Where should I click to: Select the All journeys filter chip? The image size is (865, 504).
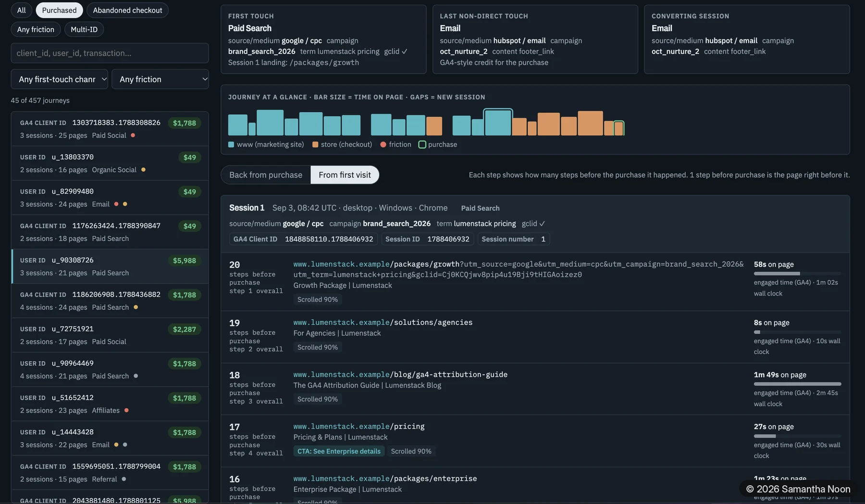coord(22,10)
